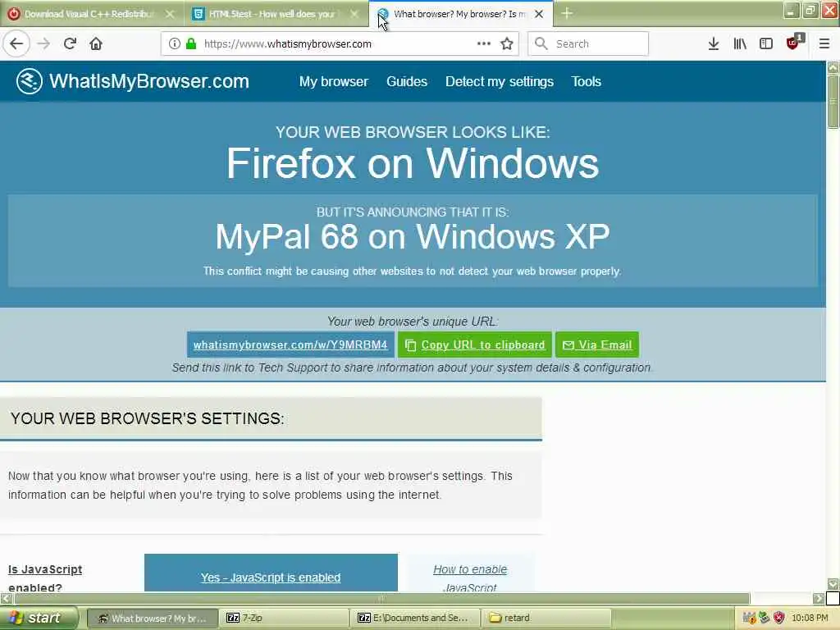Toggle the sidebar icon in toolbar
Viewport: 840px width, 630px height.
tap(766, 44)
